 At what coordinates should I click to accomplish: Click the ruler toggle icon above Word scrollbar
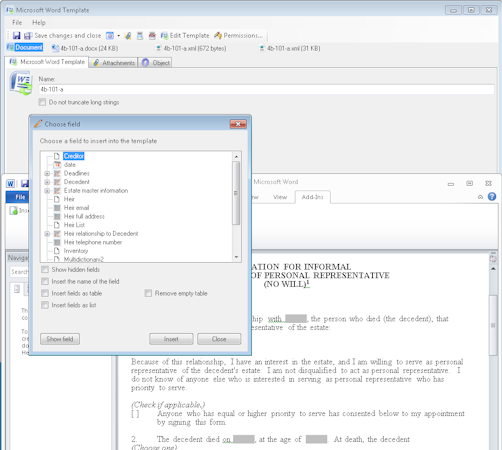coord(493,258)
